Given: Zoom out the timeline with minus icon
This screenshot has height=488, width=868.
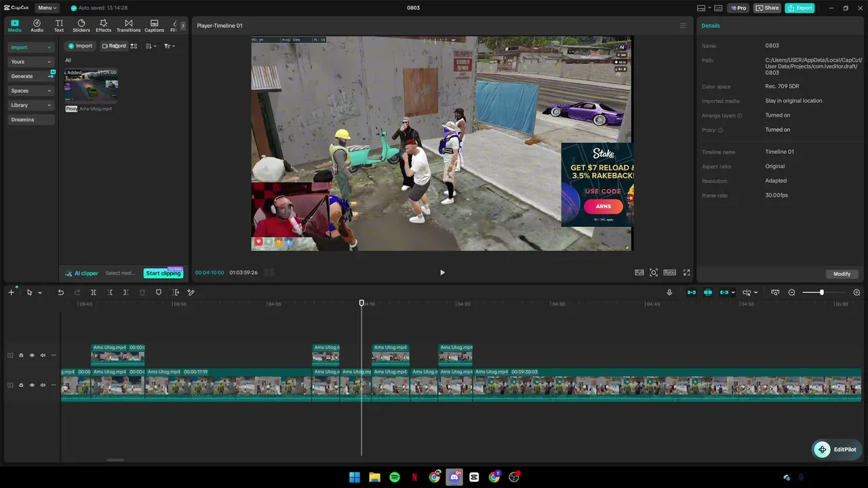Looking at the screenshot, I should [x=791, y=293].
